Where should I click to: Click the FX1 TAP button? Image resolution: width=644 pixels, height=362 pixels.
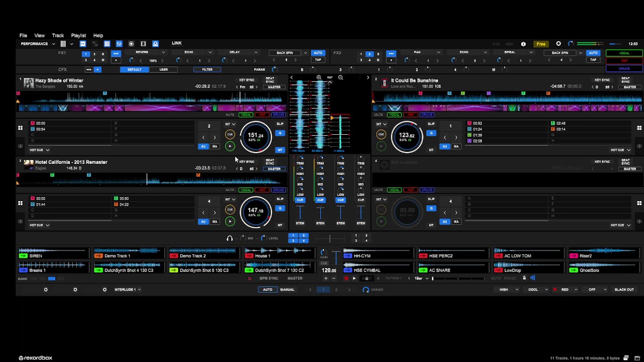point(318,60)
